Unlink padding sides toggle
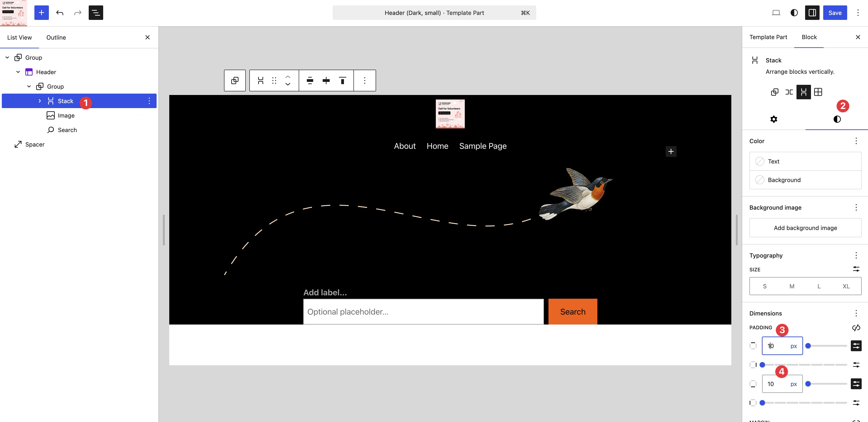868x422 pixels. coord(856,327)
